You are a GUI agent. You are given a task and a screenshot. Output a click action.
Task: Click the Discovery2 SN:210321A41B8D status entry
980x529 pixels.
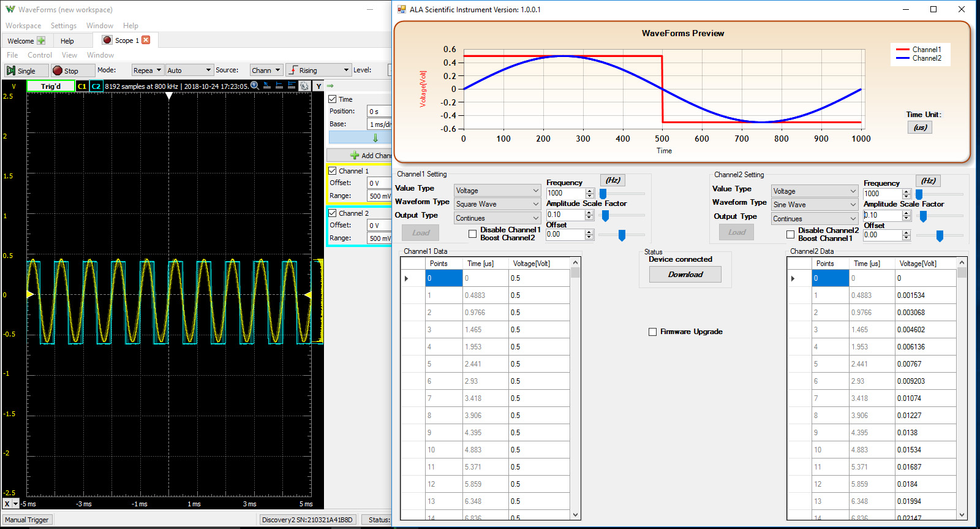pyautogui.click(x=307, y=520)
